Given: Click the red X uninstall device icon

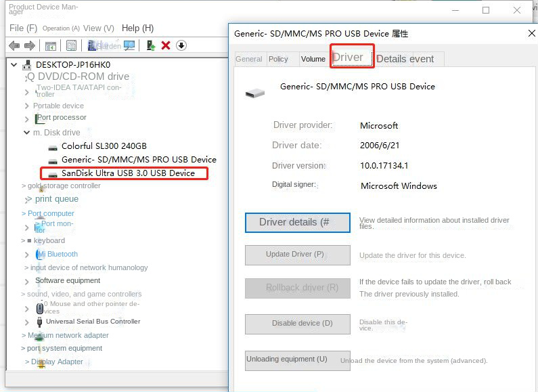Looking at the screenshot, I should 166,45.
